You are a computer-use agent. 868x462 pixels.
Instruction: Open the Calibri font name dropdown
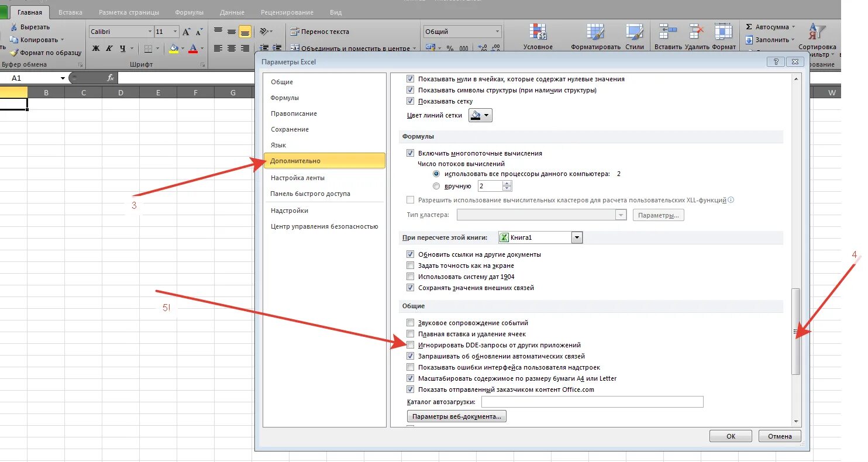click(x=149, y=32)
